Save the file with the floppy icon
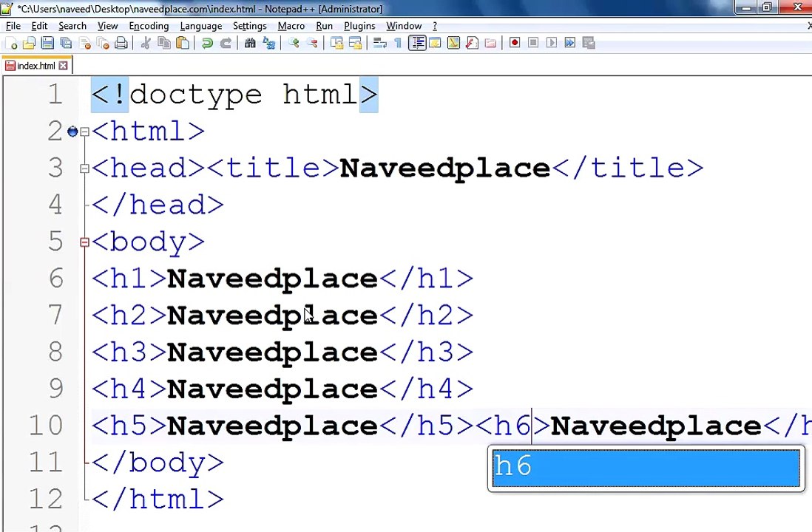 pyautogui.click(x=47, y=43)
